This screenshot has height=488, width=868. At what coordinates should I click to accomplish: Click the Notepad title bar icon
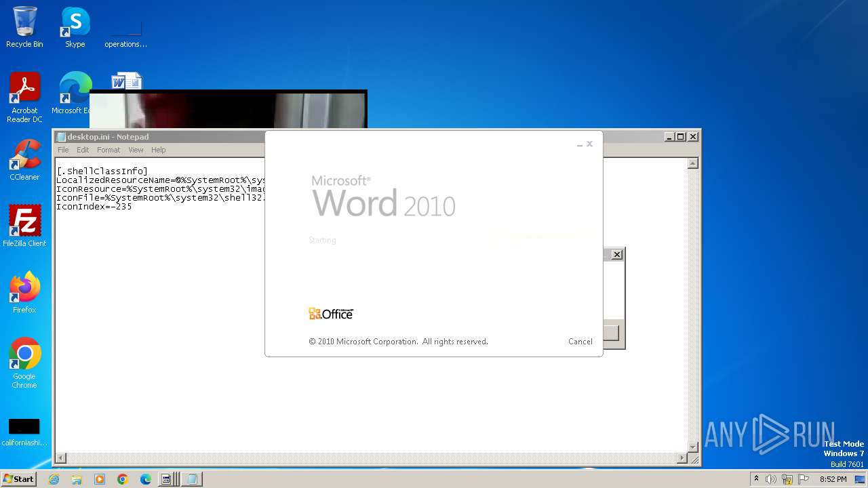click(61, 137)
